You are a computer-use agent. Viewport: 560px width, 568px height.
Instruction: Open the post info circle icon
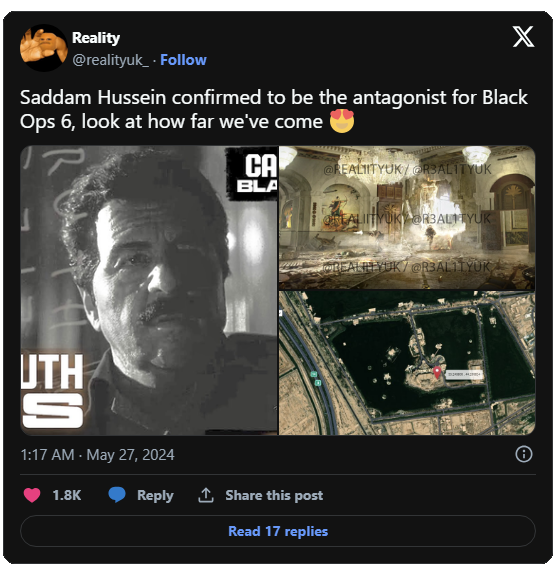pos(524,454)
